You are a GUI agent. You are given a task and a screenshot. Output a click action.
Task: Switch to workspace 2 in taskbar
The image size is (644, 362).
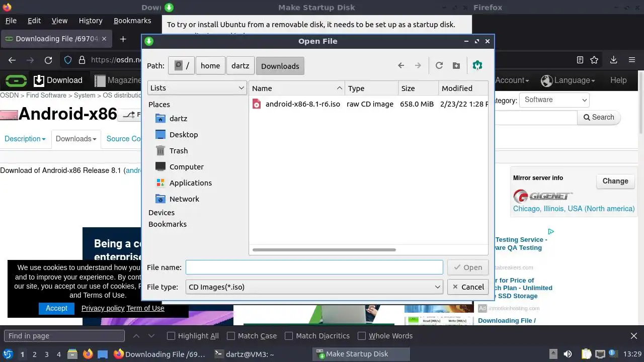pyautogui.click(x=34, y=354)
